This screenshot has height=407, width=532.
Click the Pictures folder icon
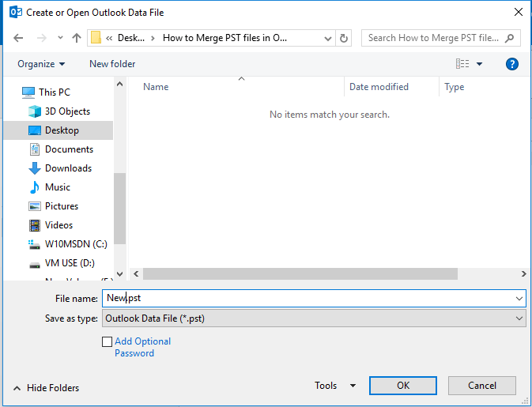point(34,206)
